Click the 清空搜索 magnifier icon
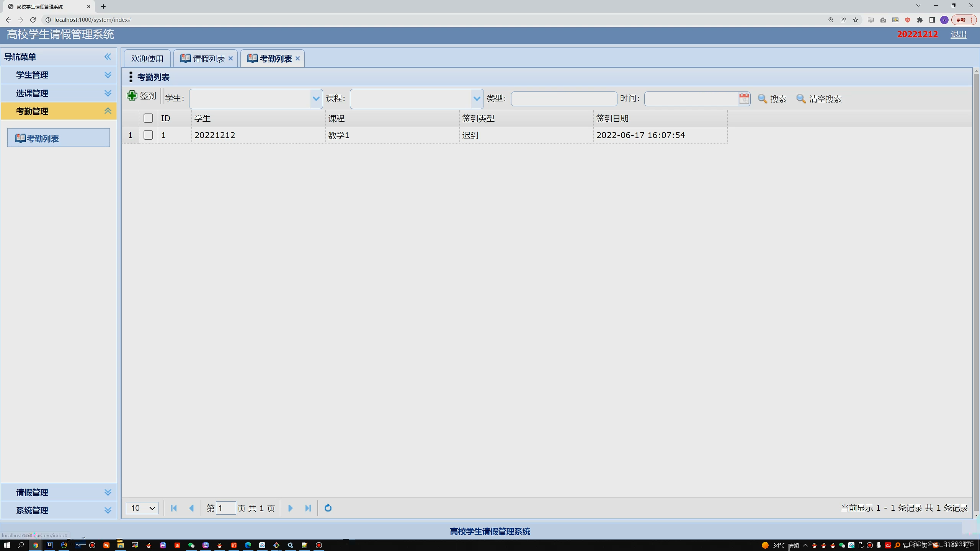Image resolution: width=980 pixels, height=551 pixels. pyautogui.click(x=801, y=99)
